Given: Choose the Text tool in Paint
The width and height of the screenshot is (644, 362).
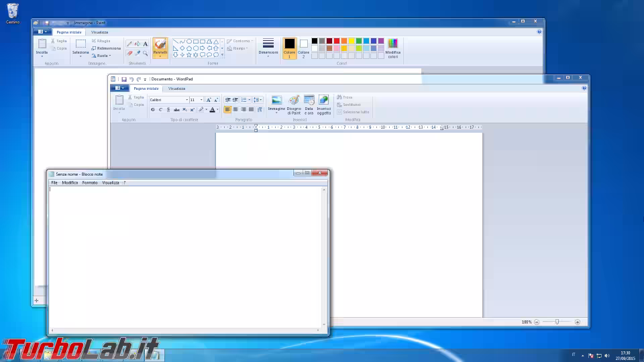Looking at the screenshot, I should 146,44.
